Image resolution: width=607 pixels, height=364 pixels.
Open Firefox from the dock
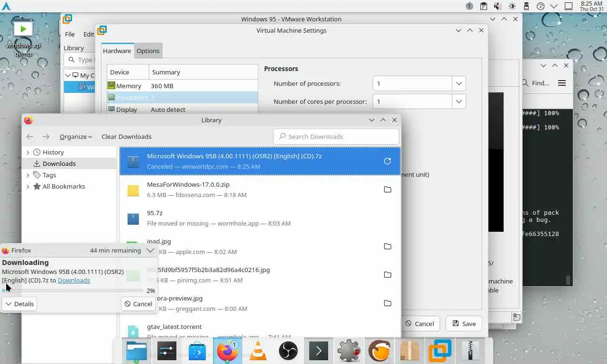pyautogui.click(x=228, y=351)
